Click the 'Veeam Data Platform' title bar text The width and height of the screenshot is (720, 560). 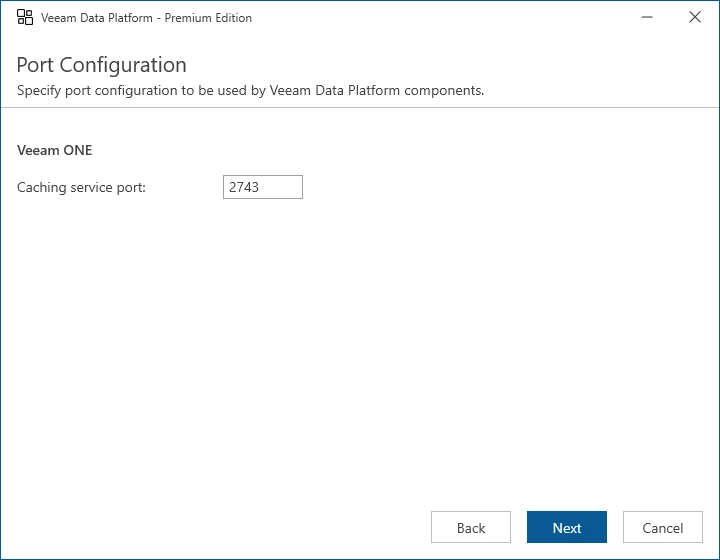[x=98, y=18]
